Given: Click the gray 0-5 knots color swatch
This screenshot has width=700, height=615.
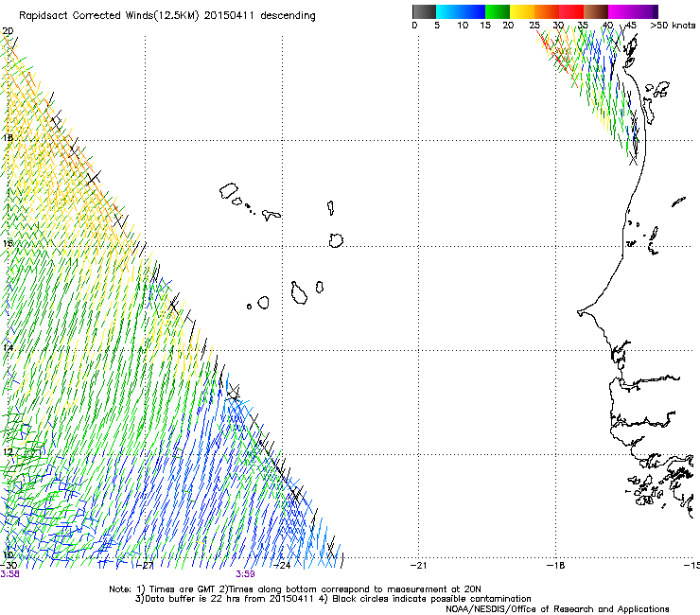Looking at the screenshot, I should click(x=424, y=11).
